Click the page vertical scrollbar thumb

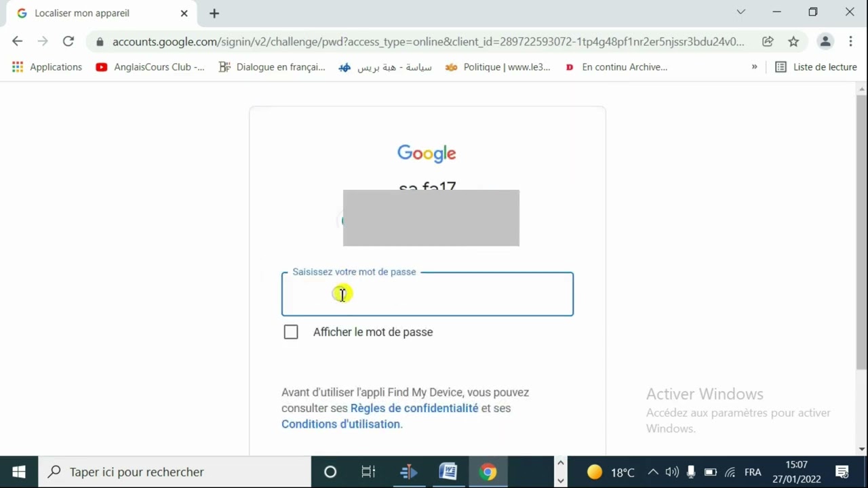[861, 232]
